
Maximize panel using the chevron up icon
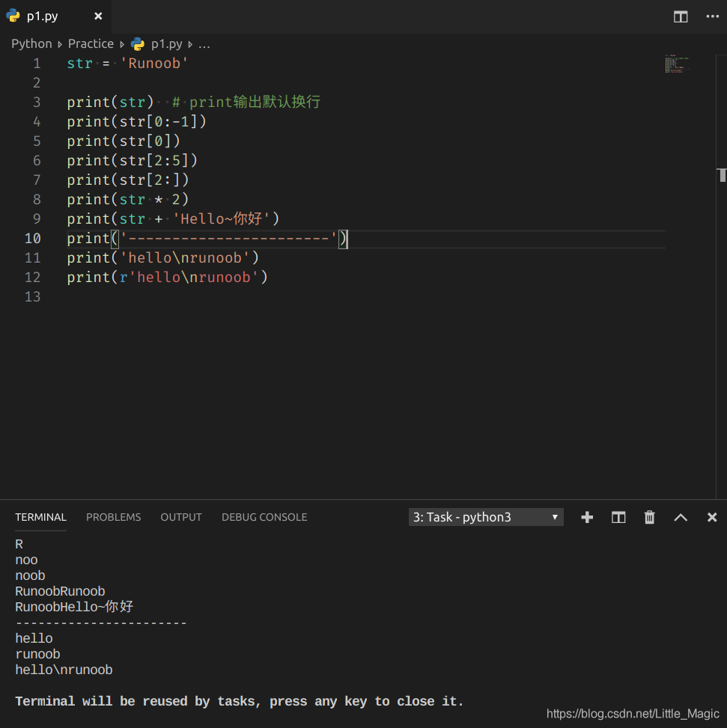(x=681, y=517)
